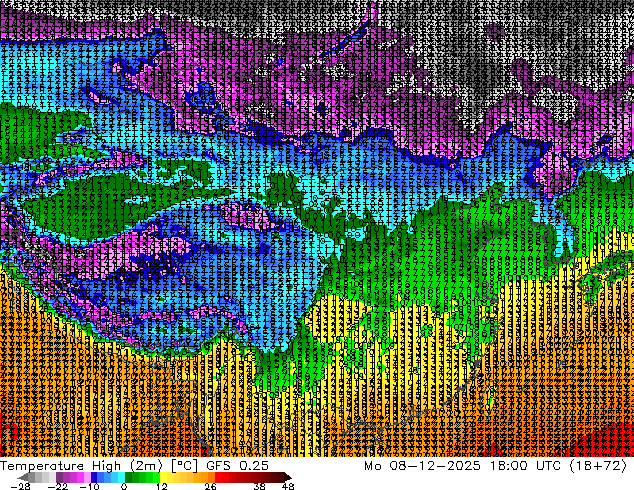Click the bright red legend swatch right of 26
This screenshot has height=490, width=634.
coord(218,477)
